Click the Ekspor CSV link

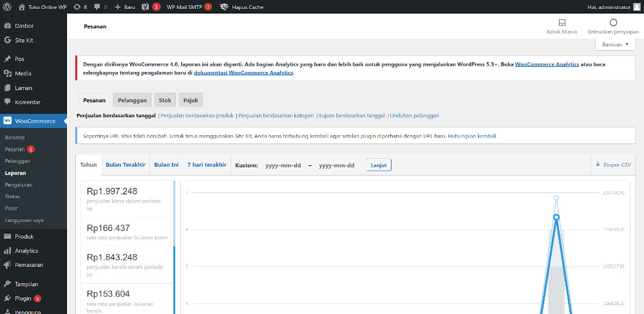point(614,165)
